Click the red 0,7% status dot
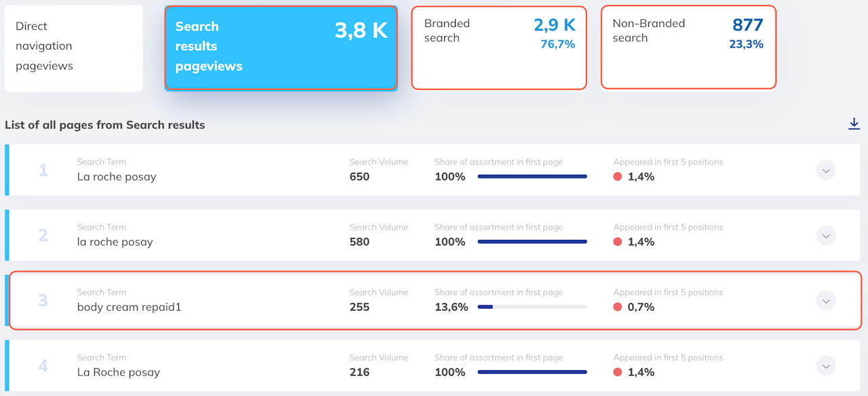The height and width of the screenshot is (396, 868). pyautogui.click(x=618, y=307)
